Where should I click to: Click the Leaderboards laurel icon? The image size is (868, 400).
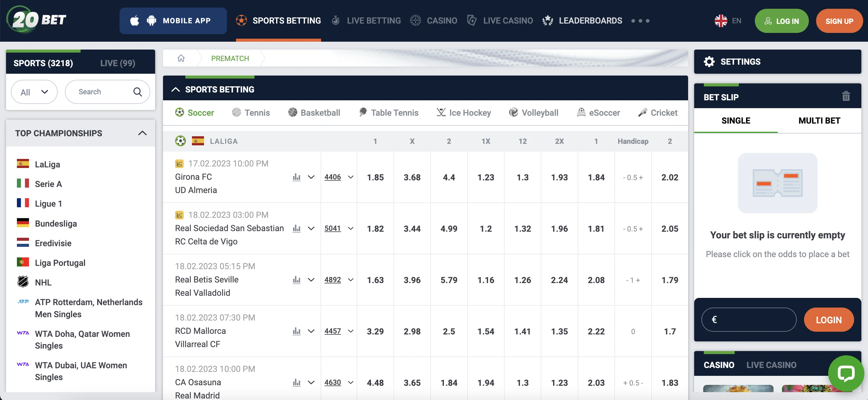point(547,21)
